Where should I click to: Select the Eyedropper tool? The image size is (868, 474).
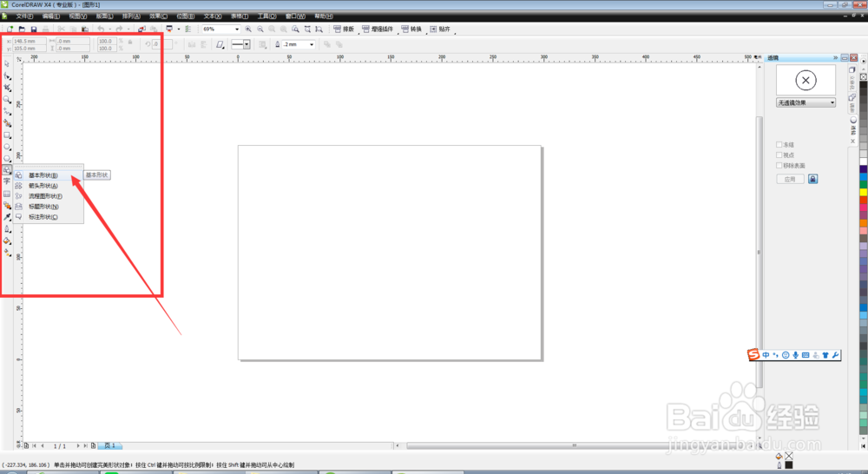7,217
